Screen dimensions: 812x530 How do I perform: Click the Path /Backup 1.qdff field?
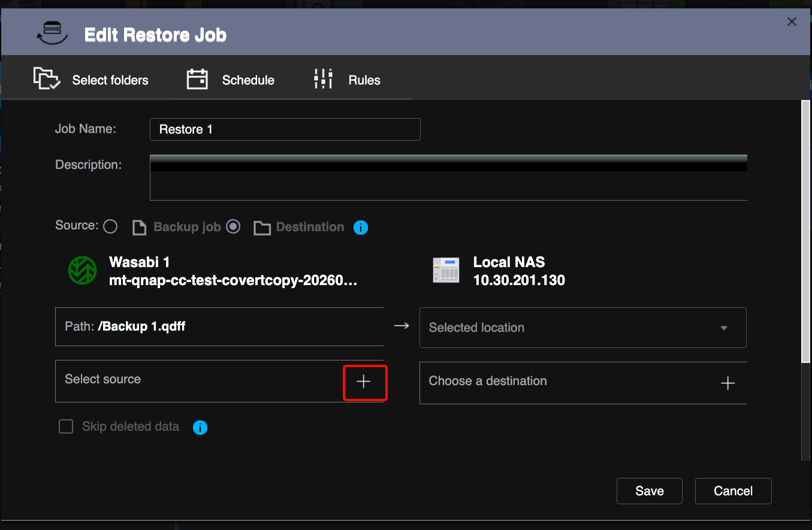pos(219,327)
